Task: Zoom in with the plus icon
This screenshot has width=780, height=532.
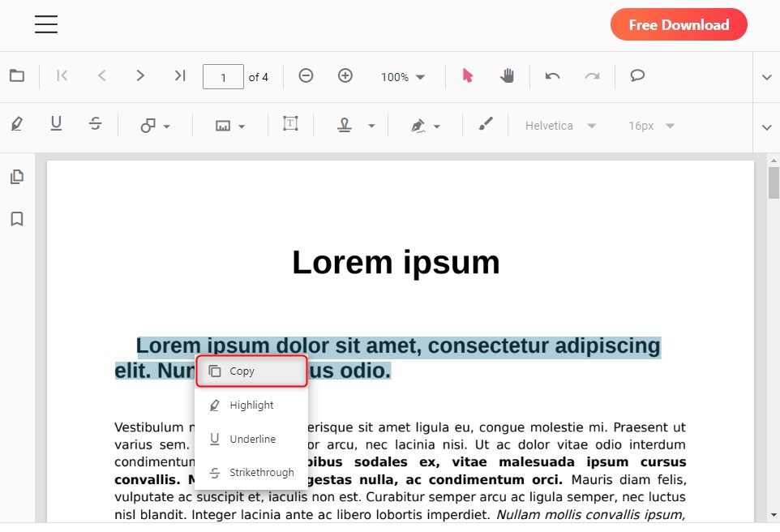Action: (345, 76)
